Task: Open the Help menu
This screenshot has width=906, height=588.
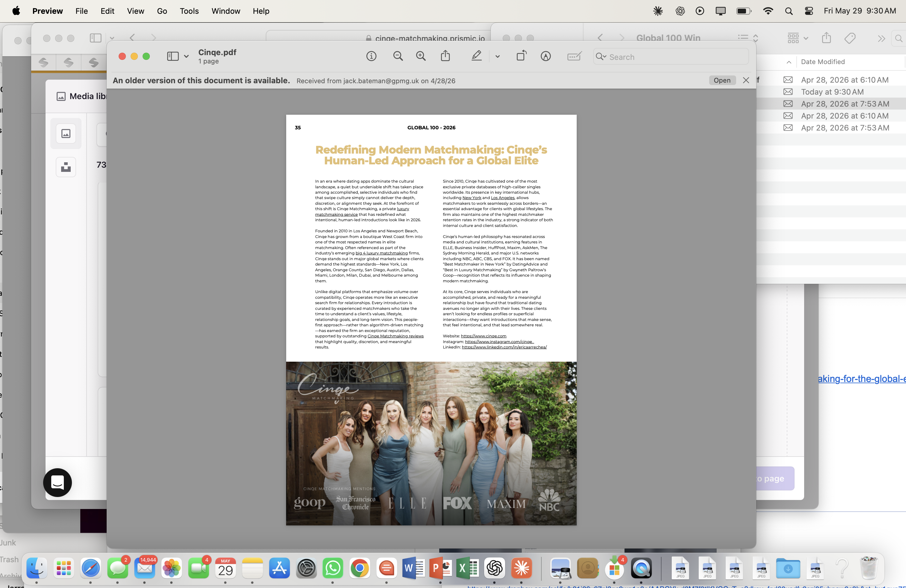Action: click(261, 11)
